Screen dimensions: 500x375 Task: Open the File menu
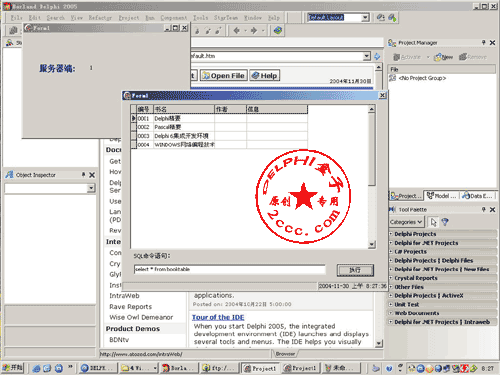pyautogui.click(x=16, y=18)
